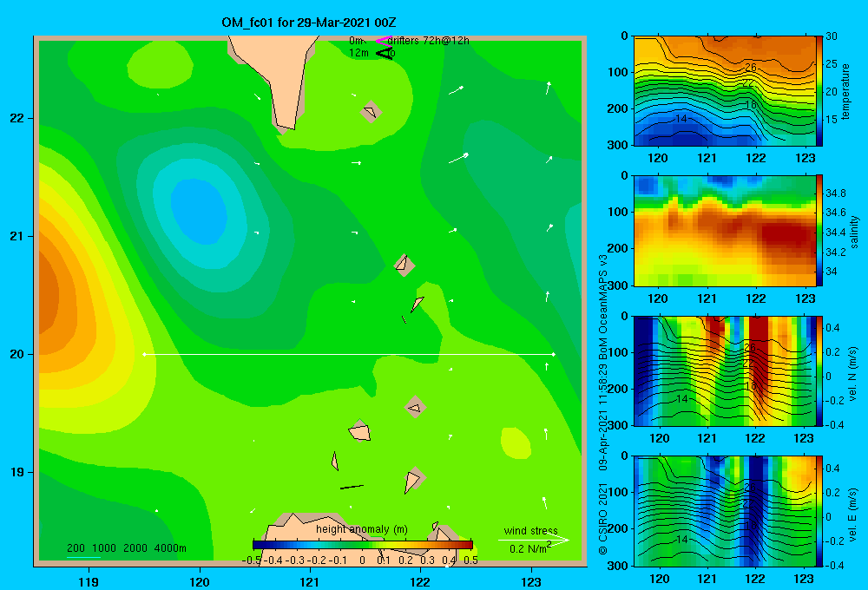
Task: Click the eastern endpoint of the white transect line
Action: (x=554, y=354)
